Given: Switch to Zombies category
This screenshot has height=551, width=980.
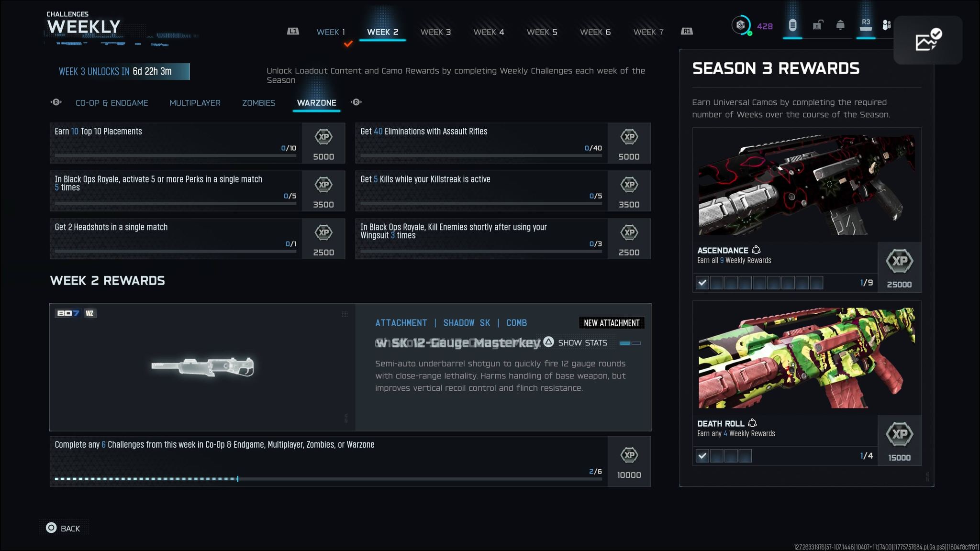Looking at the screenshot, I should (258, 103).
